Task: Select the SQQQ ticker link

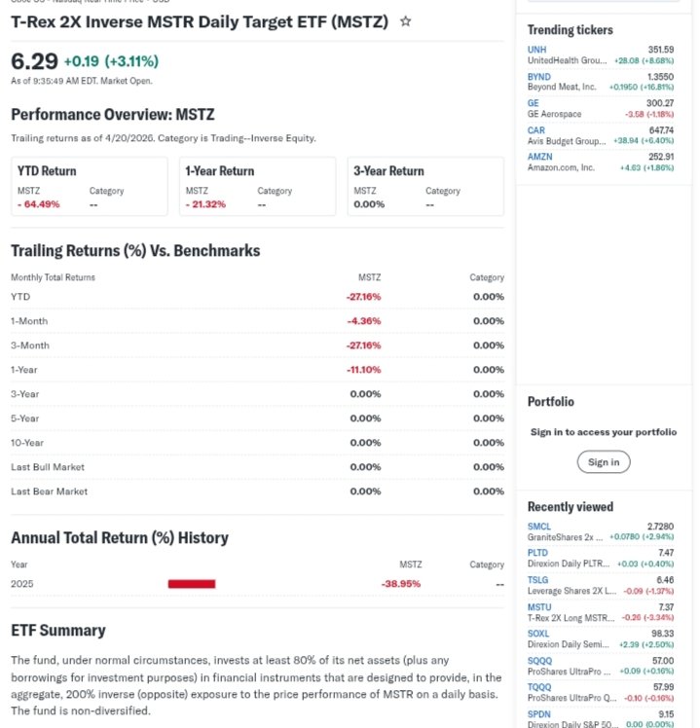Action: click(539, 660)
